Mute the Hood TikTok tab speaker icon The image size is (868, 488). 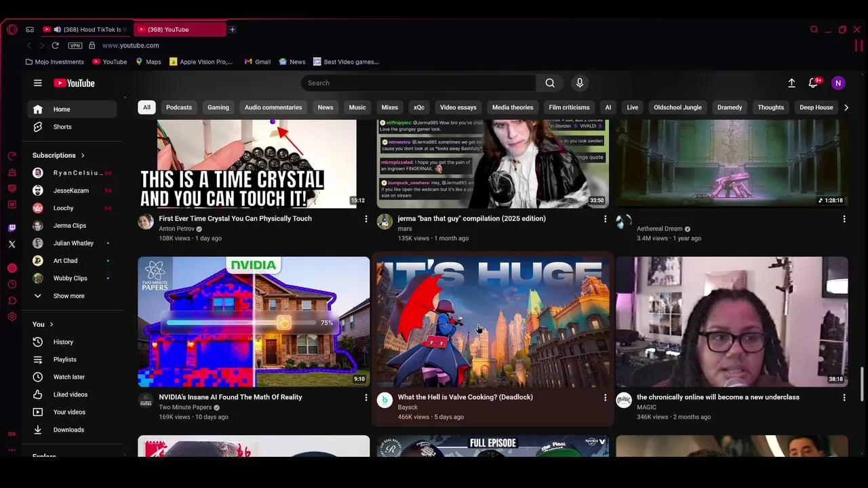(57, 29)
